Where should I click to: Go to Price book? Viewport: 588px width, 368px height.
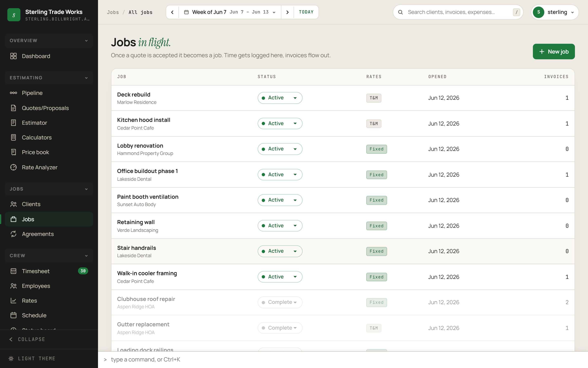click(49, 152)
